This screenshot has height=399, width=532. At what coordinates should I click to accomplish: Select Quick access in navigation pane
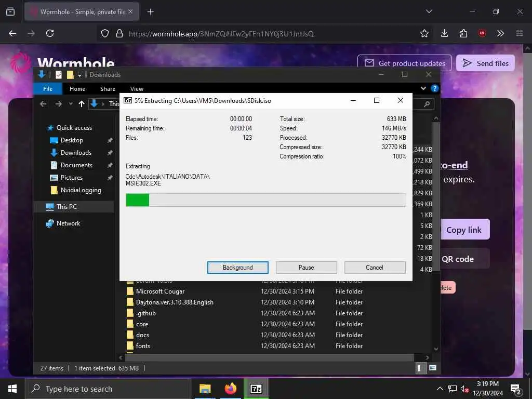click(x=74, y=128)
